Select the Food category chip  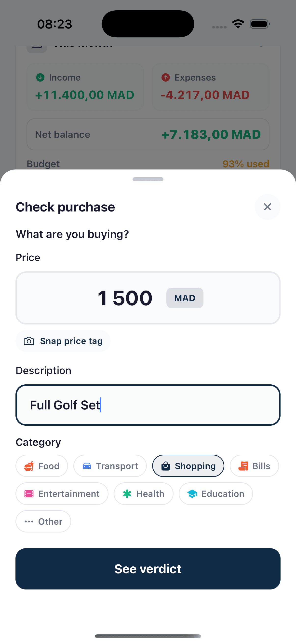point(42,466)
